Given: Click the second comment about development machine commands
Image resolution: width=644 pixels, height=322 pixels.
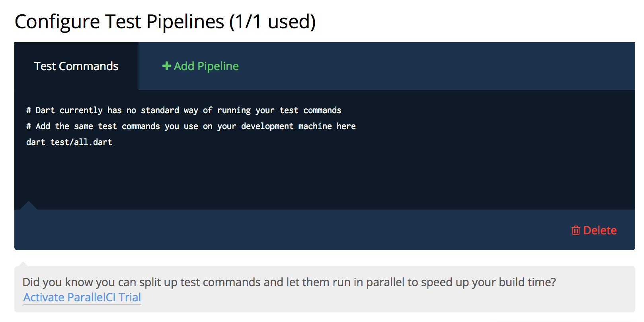Looking at the screenshot, I should click(x=191, y=126).
